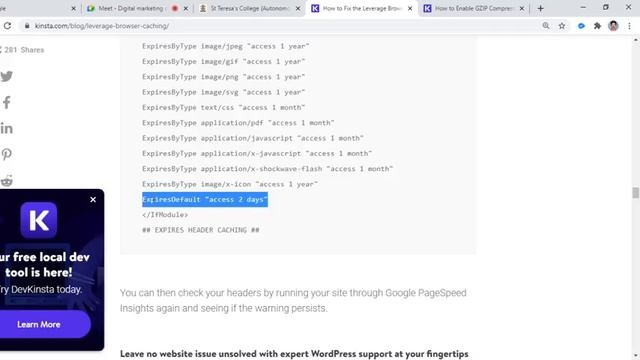Click the ExpiresByType image/png line

coord(224,77)
